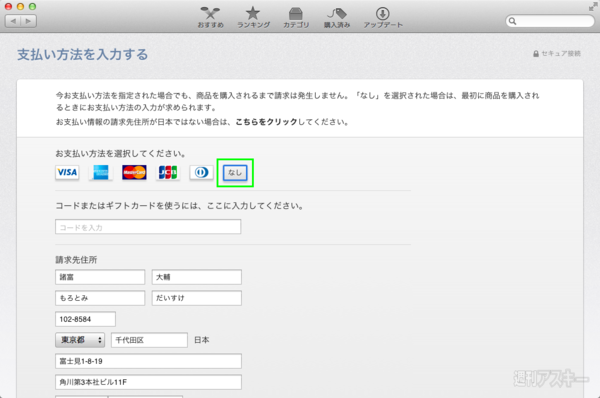Open the 購入済み purchased tab
This screenshot has height=398, width=600.
(337, 18)
